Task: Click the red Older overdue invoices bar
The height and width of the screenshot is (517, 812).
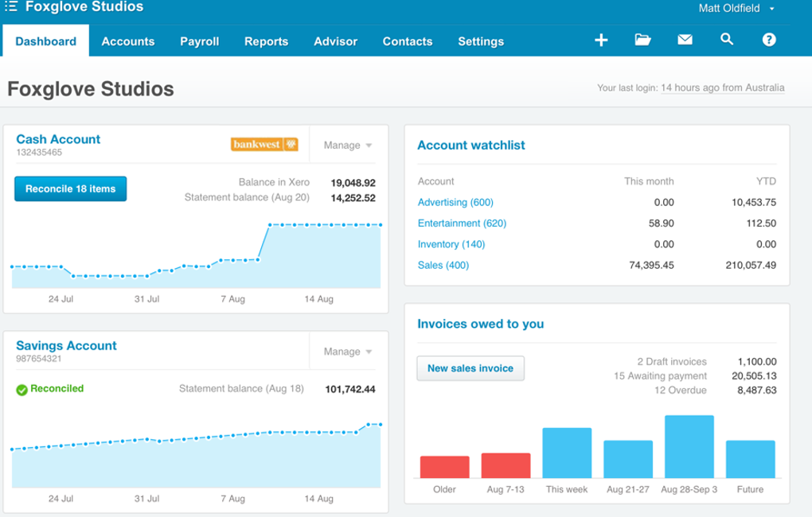Action: 444,467
